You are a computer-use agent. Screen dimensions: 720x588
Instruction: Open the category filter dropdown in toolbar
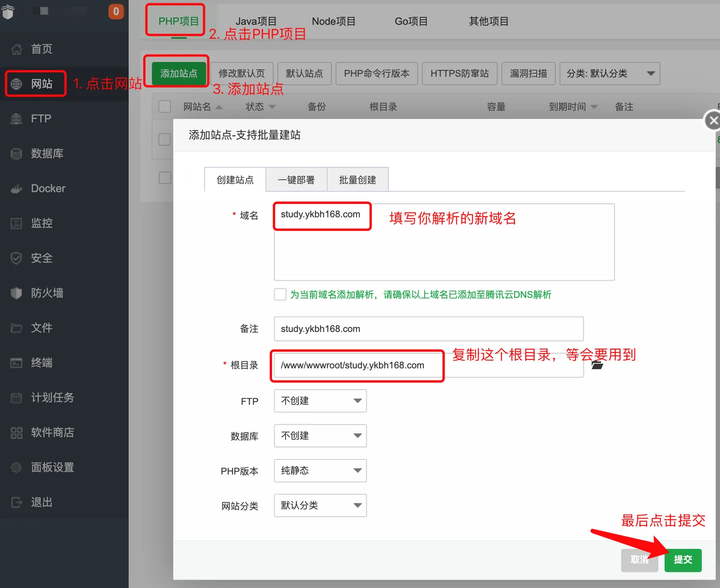pyautogui.click(x=609, y=73)
